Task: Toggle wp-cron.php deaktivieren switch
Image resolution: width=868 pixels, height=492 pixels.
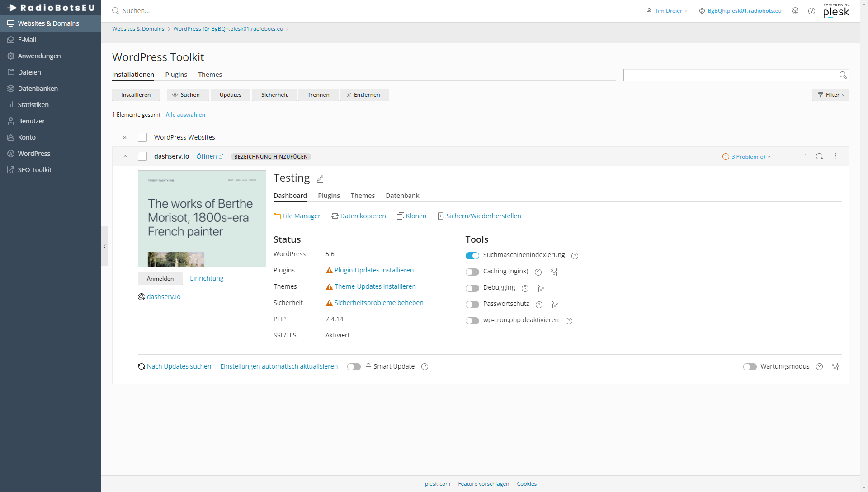Action: point(472,321)
